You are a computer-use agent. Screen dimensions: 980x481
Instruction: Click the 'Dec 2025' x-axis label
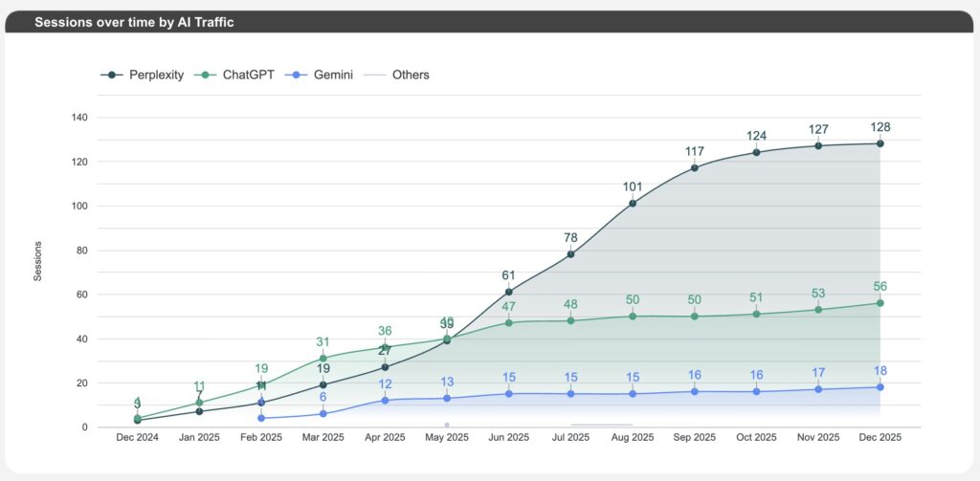pos(880,437)
